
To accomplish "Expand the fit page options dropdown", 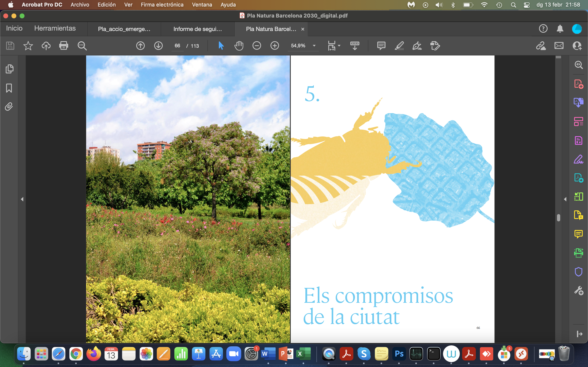I will [x=339, y=46].
